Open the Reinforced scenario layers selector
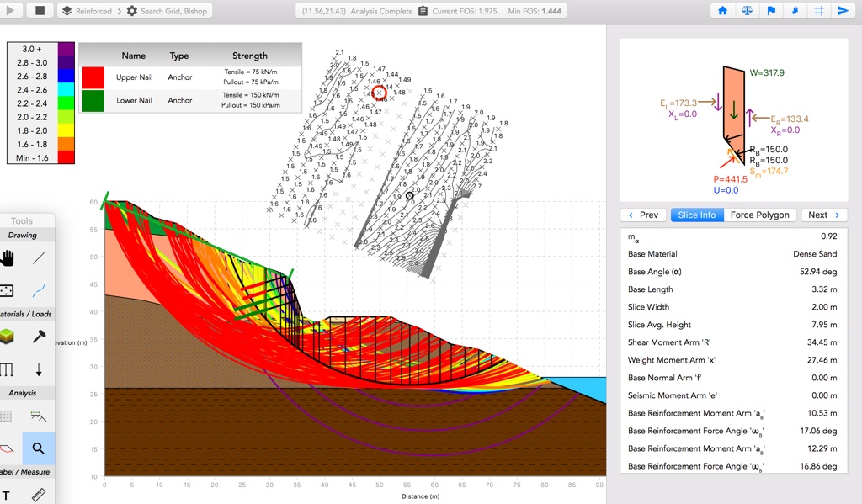 tap(87, 11)
